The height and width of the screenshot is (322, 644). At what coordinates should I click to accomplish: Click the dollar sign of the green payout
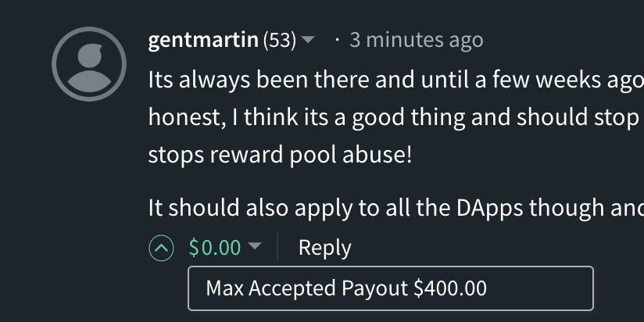(194, 248)
